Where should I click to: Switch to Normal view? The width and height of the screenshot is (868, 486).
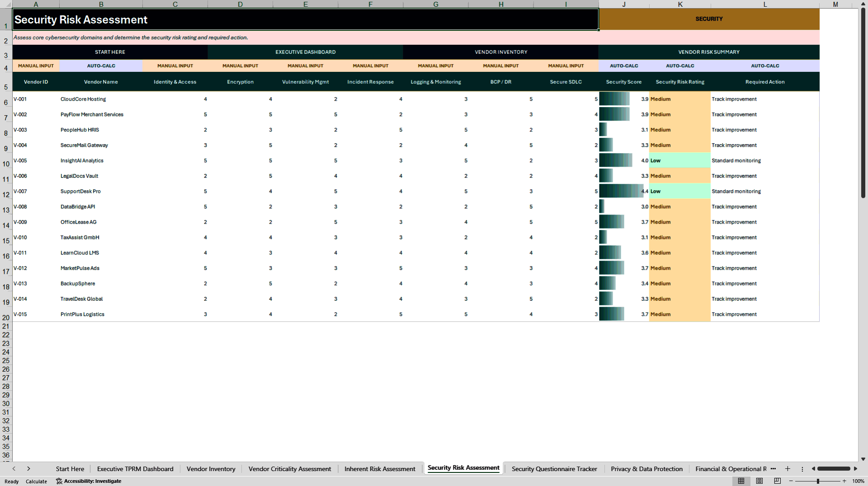(x=741, y=481)
